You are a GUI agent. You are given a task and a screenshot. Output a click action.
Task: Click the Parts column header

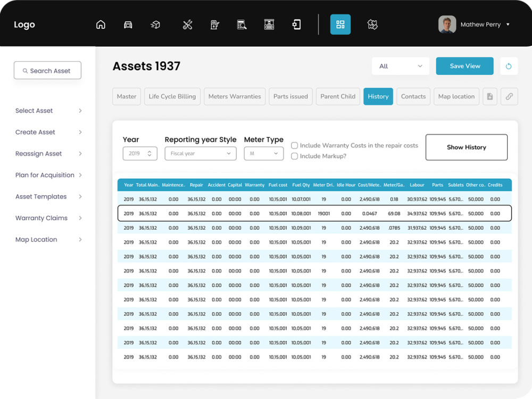tap(438, 185)
